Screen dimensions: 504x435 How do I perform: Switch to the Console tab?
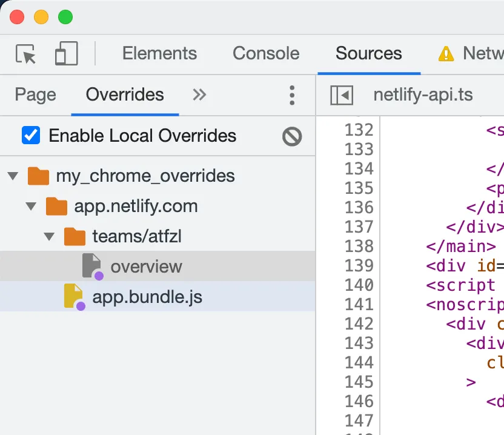266,53
